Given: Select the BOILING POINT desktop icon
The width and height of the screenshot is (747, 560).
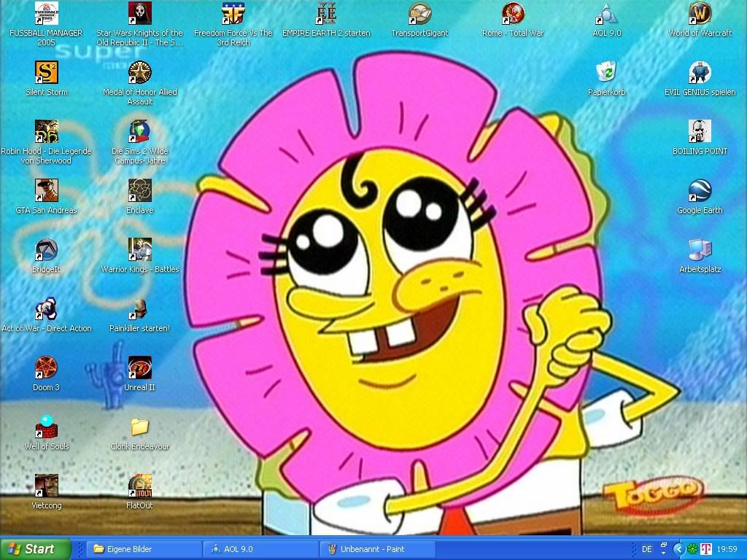Looking at the screenshot, I should (700, 131).
